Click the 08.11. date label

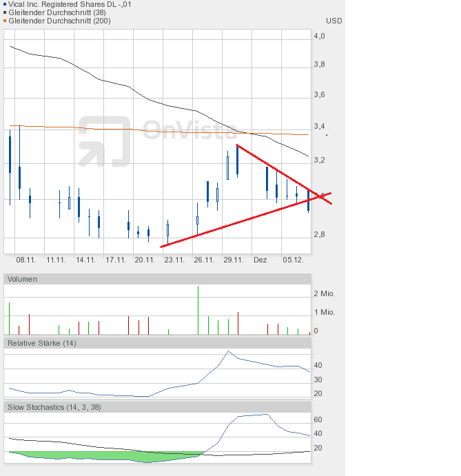pyautogui.click(x=25, y=260)
